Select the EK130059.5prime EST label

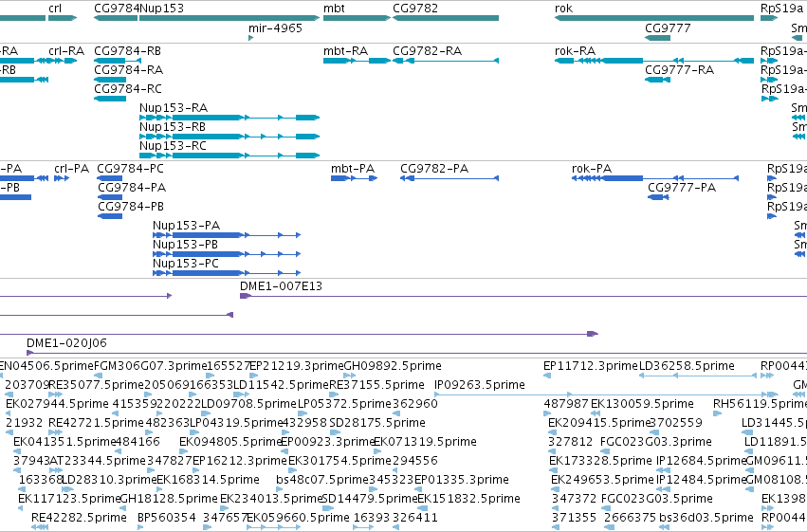(642, 404)
